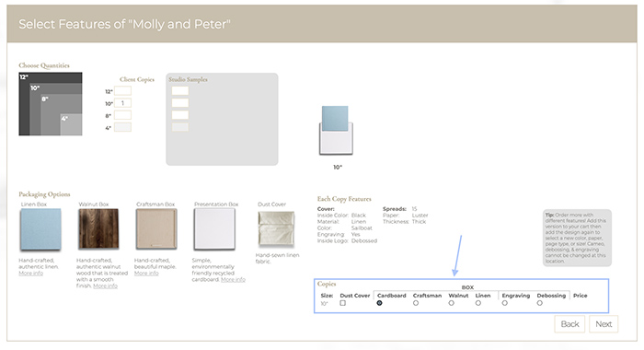Click the Back button
The width and height of the screenshot is (644, 350).
click(x=569, y=324)
